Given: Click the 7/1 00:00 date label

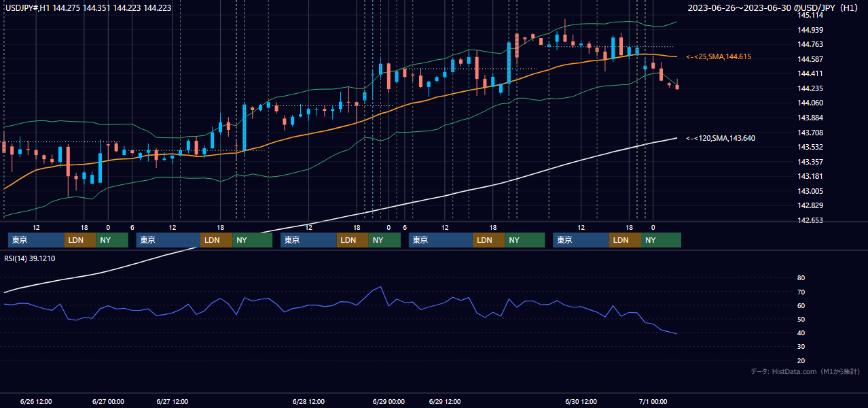Looking at the screenshot, I should (653, 401).
